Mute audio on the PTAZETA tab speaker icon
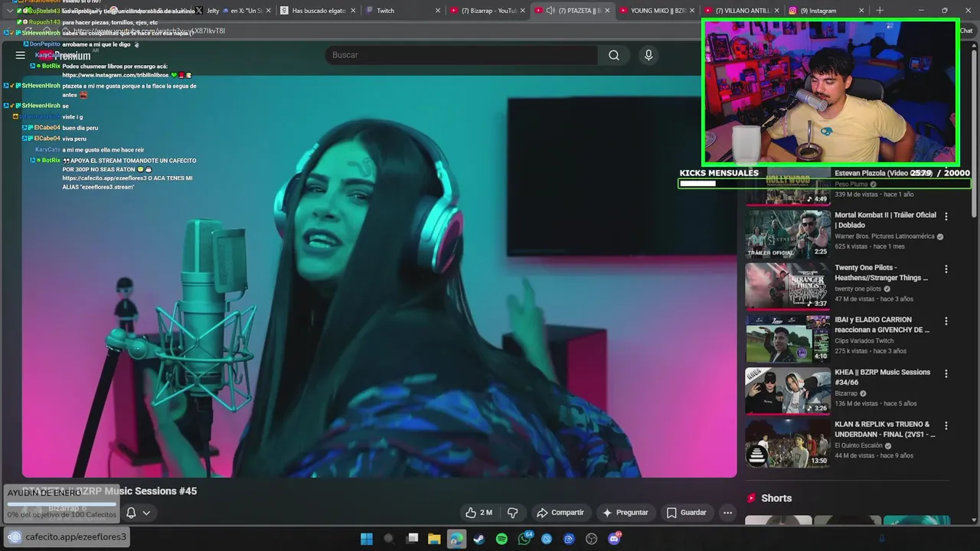Viewport: 980px width, 551px height. point(550,11)
